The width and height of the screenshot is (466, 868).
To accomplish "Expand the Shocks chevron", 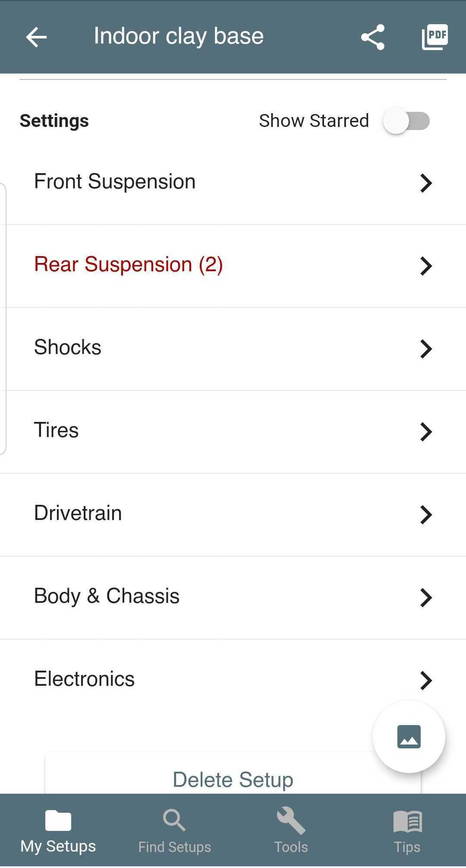I will click(426, 349).
